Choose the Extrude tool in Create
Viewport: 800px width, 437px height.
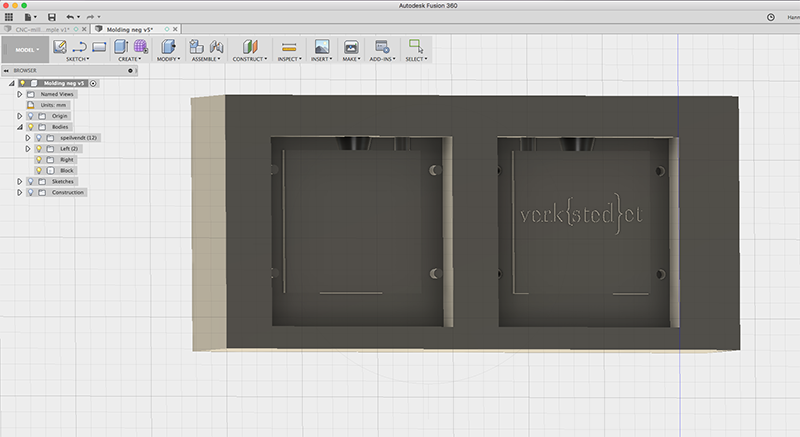coord(121,47)
